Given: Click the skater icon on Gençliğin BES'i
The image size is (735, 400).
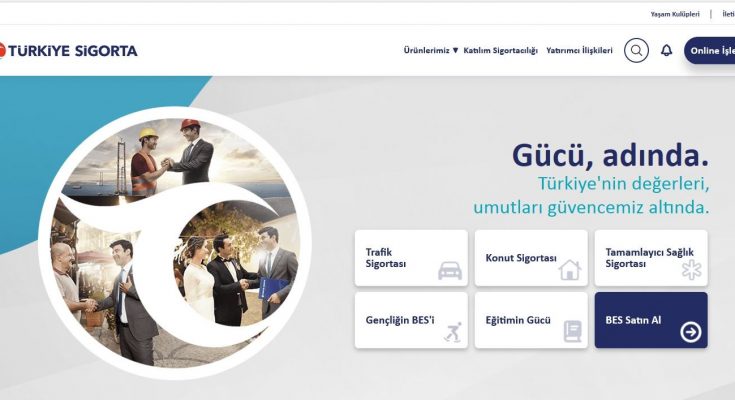Looking at the screenshot, I should click(x=453, y=332).
